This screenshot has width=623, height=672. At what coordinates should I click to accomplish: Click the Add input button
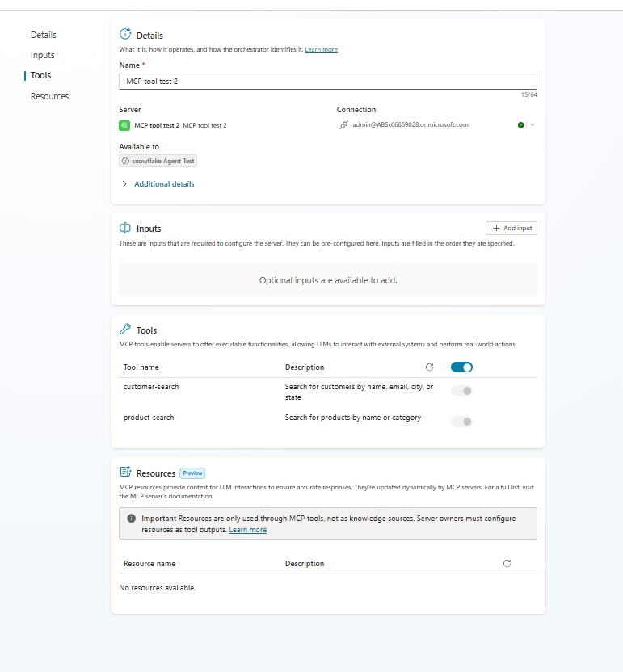[x=511, y=228]
